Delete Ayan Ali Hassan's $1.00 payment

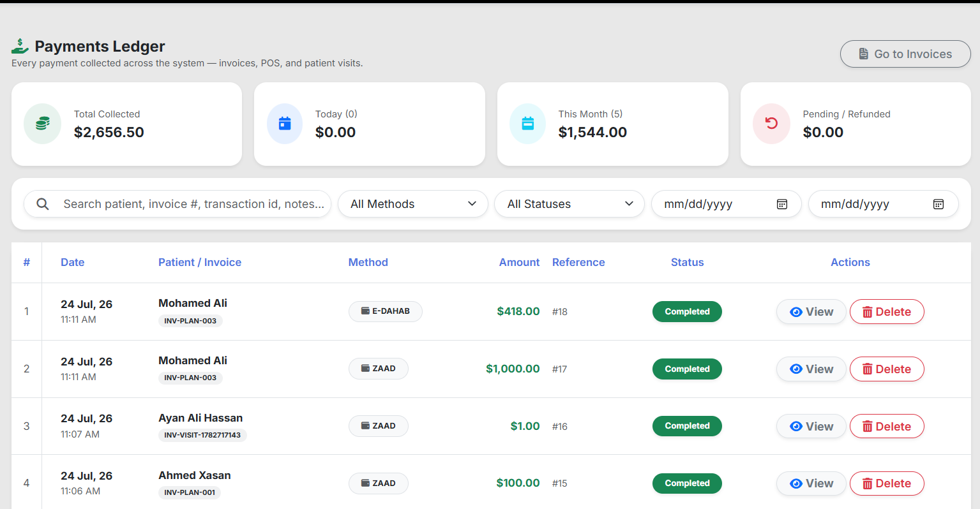(x=887, y=426)
